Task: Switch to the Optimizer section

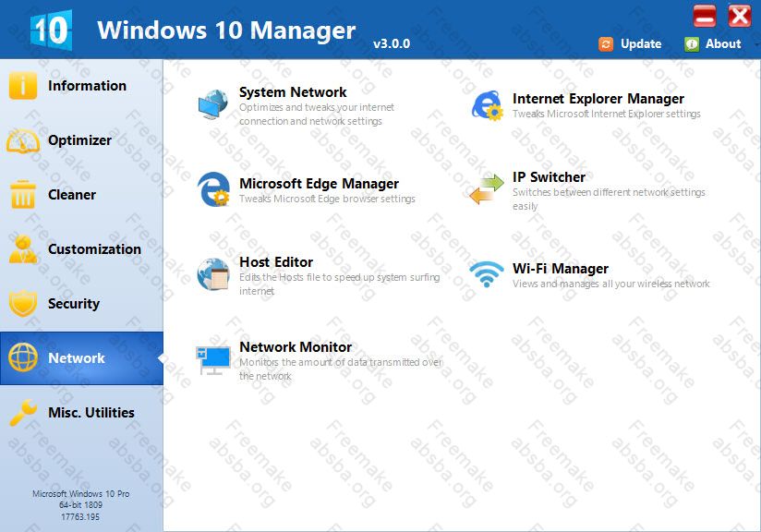Action: coord(80,140)
